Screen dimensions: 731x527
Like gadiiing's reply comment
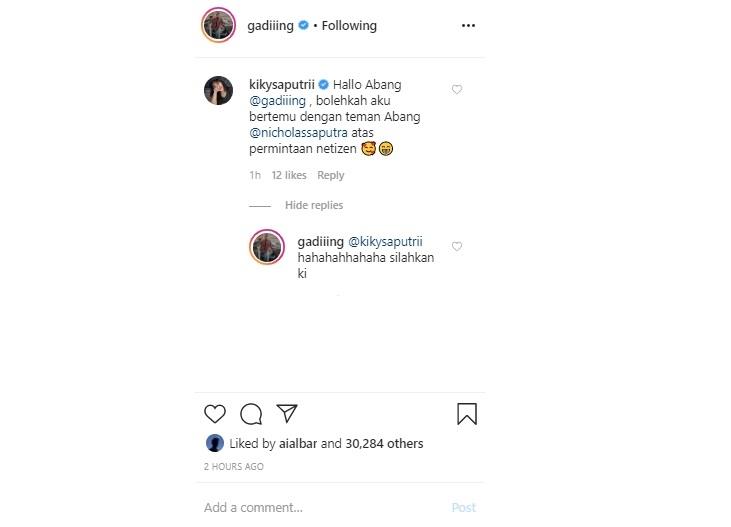coord(457,246)
